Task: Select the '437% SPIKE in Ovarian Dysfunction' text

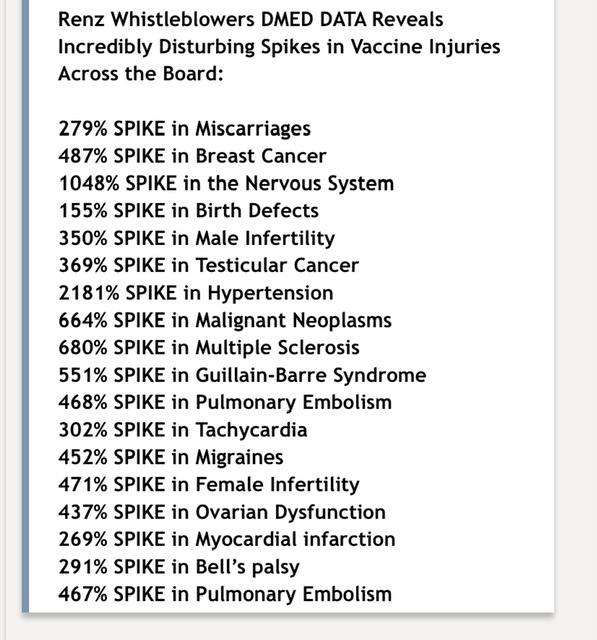Action: coord(222,512)
